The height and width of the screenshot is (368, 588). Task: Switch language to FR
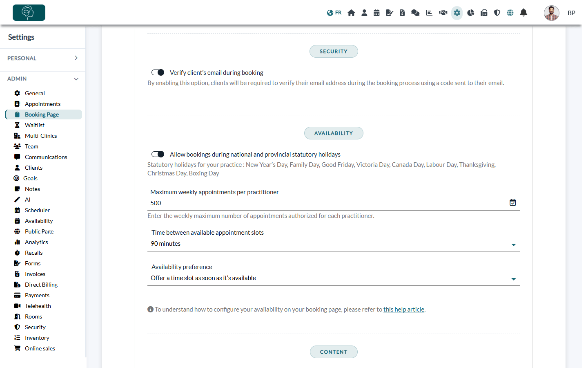pyautogui.click(x=334, y=13)
